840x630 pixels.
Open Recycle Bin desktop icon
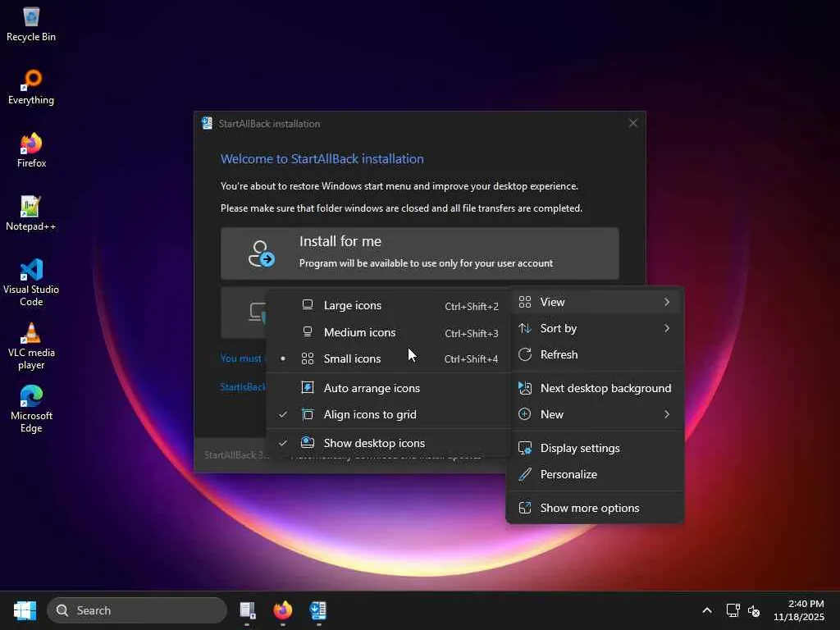(x=31, y=24)
